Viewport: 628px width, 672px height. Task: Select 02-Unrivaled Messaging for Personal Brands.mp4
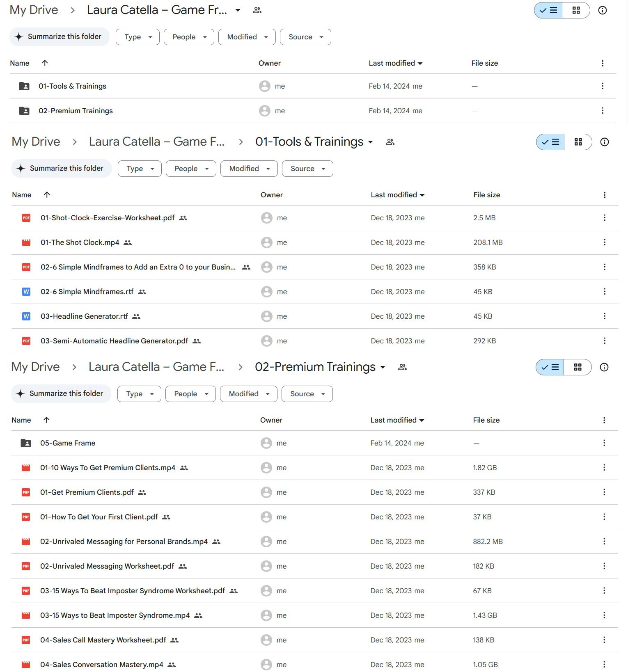[x=314, y=542]
